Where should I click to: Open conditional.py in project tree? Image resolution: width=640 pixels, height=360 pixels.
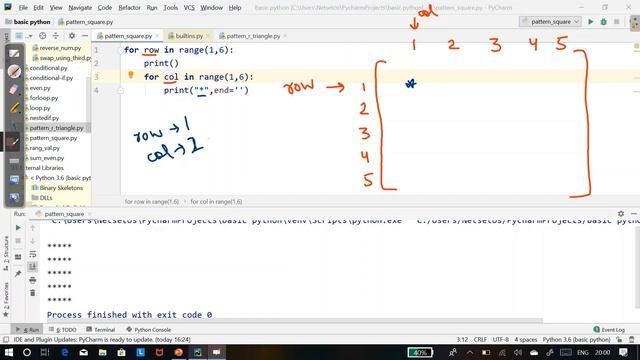tap(48, 68)
